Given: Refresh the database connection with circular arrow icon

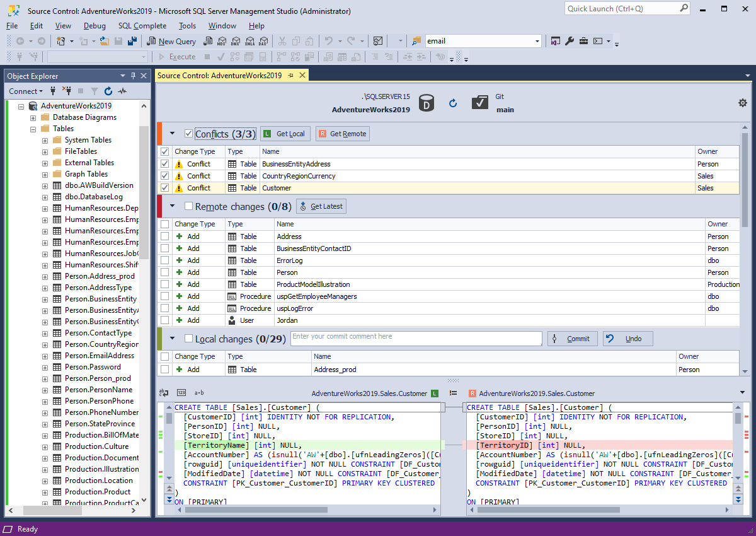Looking at the screenshot, I should pos(453,103).
